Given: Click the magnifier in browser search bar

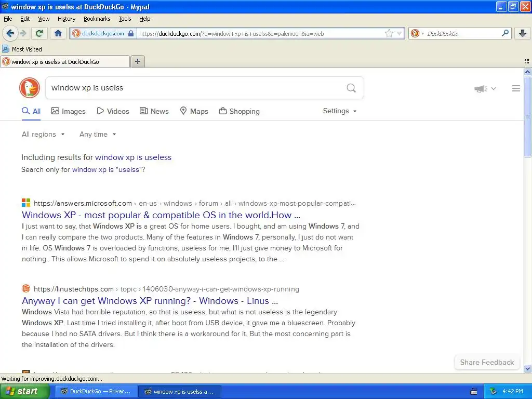Looking at the screenshot, I should click(505, 33).
